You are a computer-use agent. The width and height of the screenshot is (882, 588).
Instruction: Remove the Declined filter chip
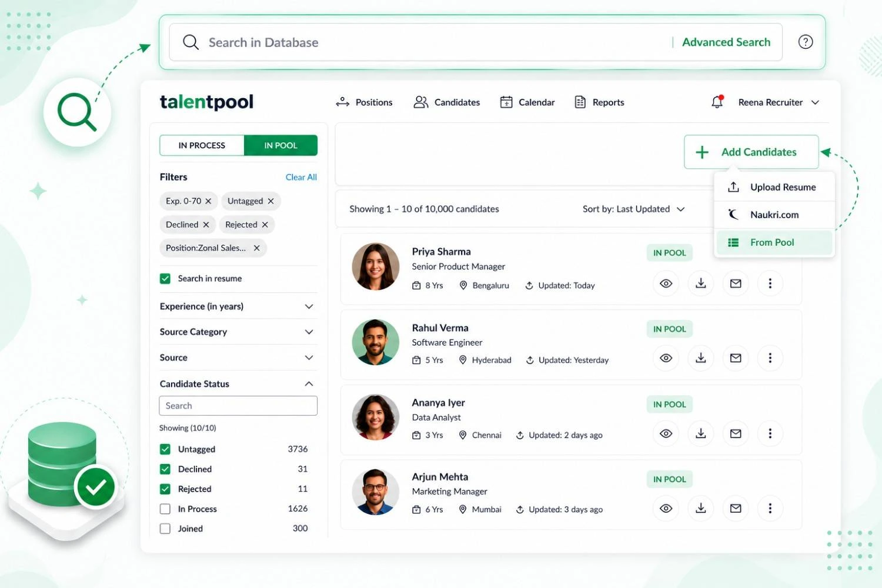coord(206,225)
